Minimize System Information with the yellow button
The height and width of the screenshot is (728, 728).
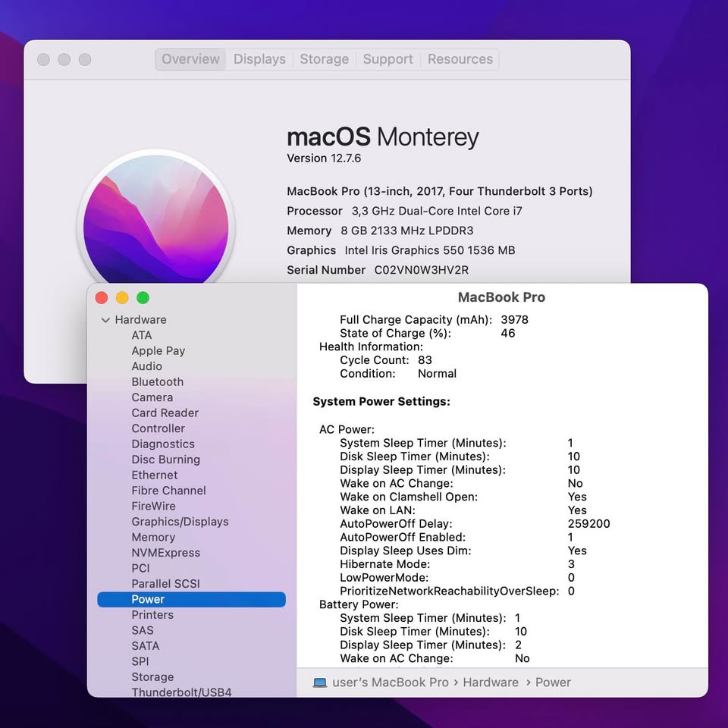point(122,298)
